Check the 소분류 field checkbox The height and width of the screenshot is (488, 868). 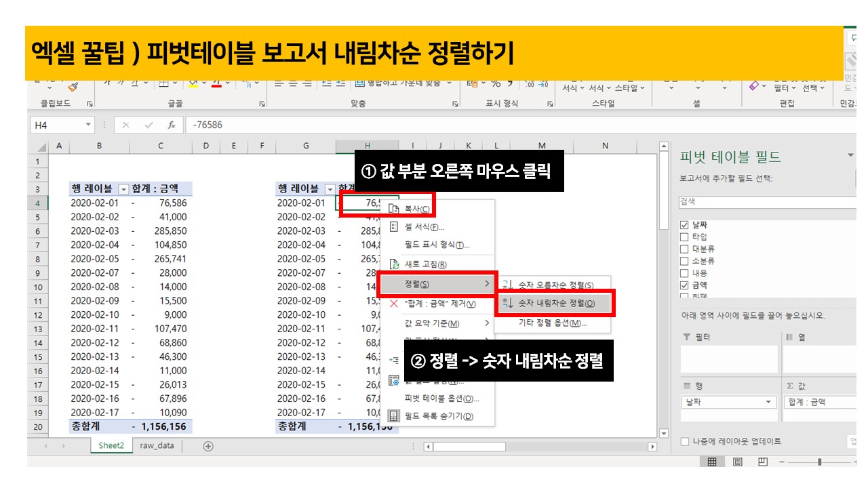point(684,261)
